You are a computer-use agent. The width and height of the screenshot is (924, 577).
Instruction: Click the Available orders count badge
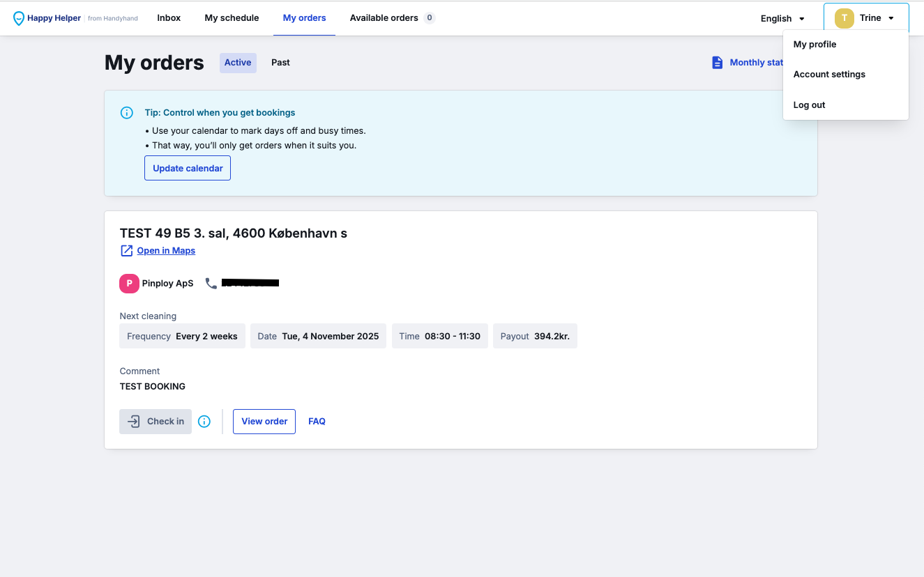click(x=429, y=18)
